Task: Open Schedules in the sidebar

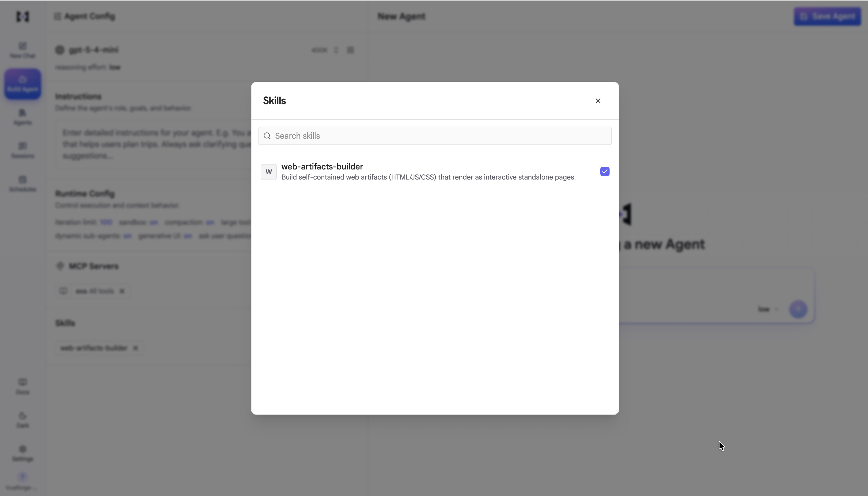Action: click(x=22, y=184)
